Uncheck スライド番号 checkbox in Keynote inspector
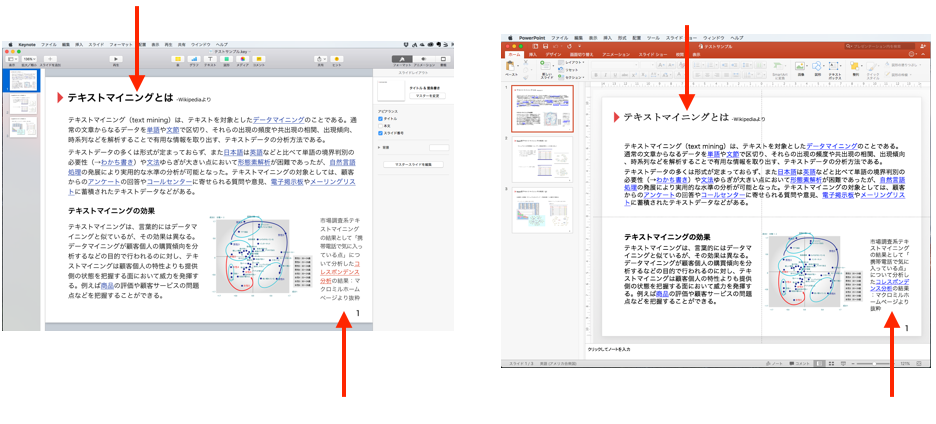Image resolution: width=936 pixels, height=424 pixels. coord(381,132)
